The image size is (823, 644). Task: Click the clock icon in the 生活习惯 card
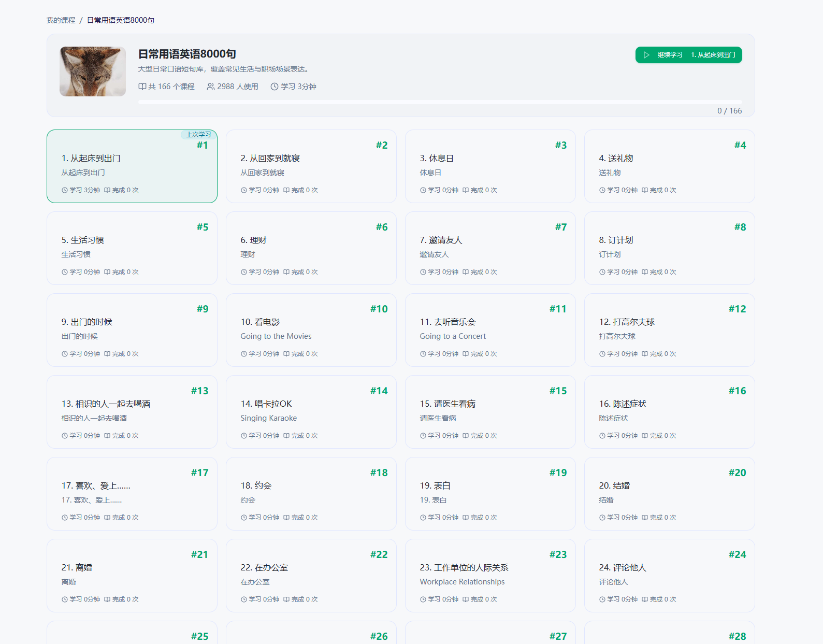coord(65,272)
